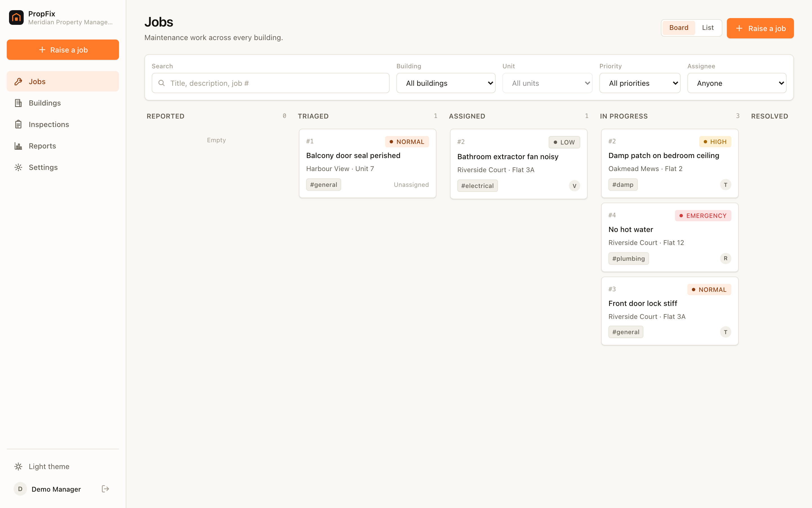Image resolution: width=812 pixels, height=508 pixels.
Task: Click the T avatar on Damp patch card
Action: 725,185
